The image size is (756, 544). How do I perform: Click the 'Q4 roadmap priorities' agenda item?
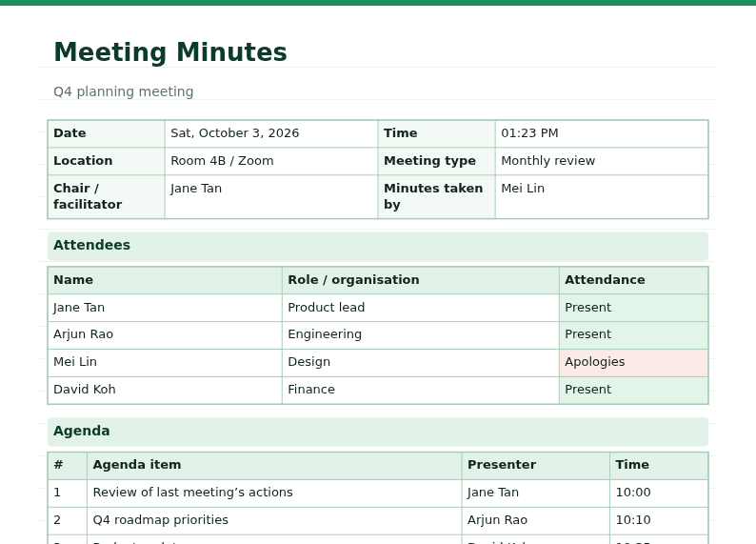click(274, 520)
